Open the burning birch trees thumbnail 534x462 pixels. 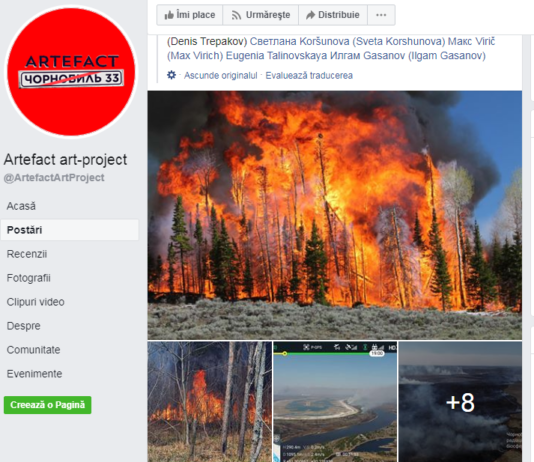(x=209, y=402)
